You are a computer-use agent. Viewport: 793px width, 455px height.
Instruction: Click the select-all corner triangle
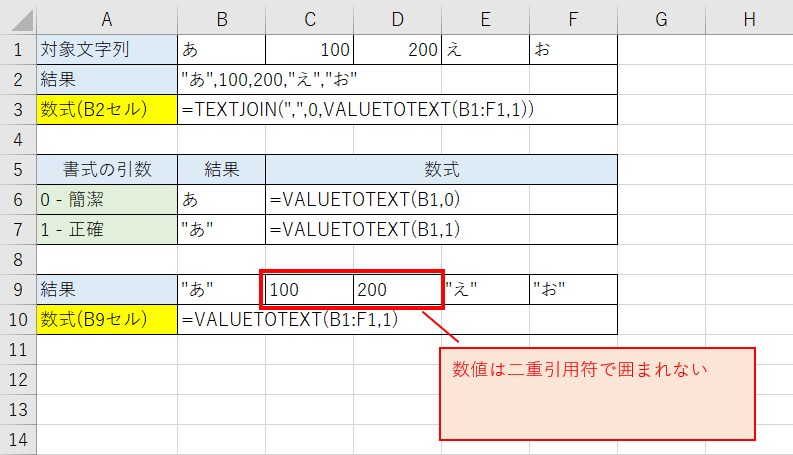click(x=22, y=21)
